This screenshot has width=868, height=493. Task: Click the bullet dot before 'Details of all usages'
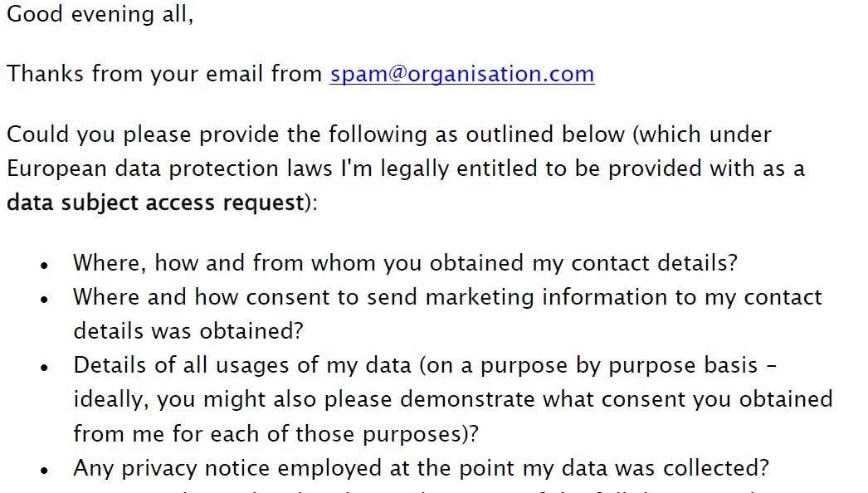point(44,368)
